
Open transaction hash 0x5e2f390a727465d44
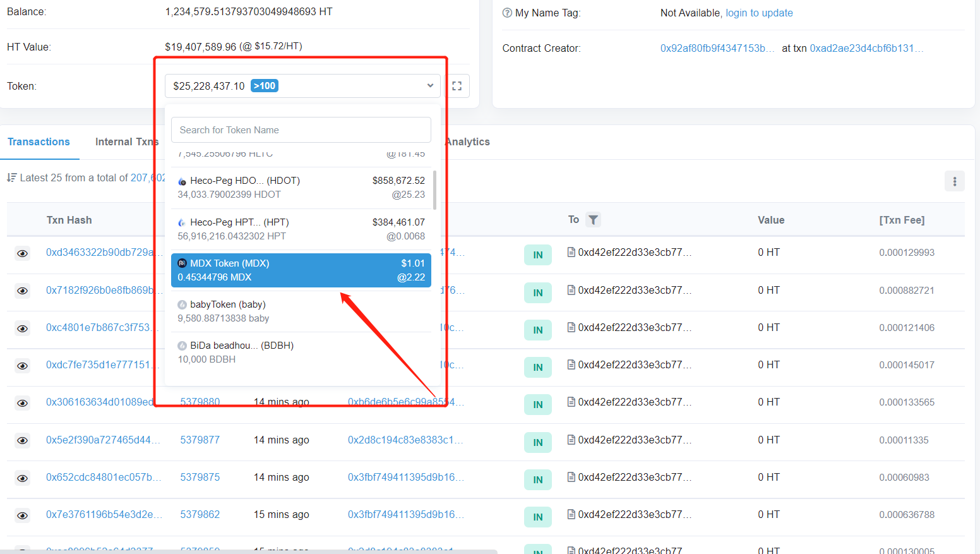(x=102, y=440)
